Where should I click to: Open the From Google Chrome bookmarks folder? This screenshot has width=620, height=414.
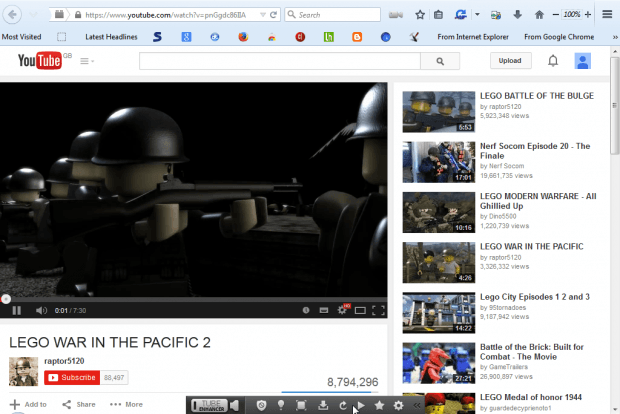point(559,37)
